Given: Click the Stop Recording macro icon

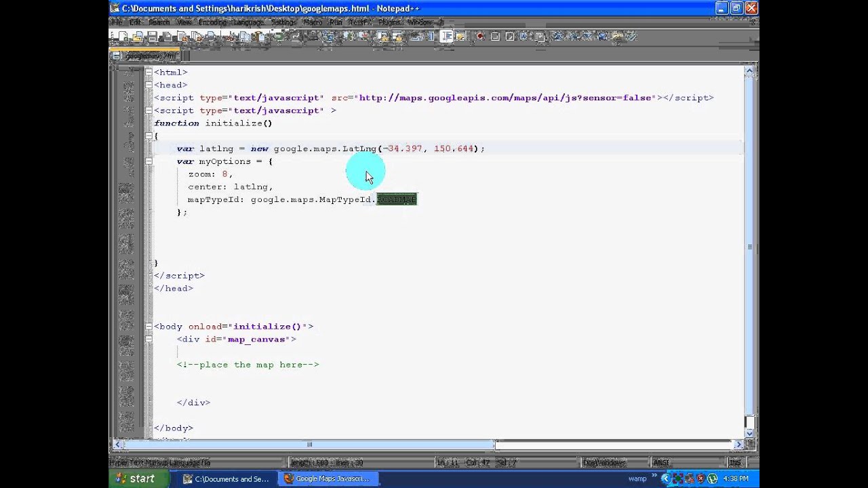Looking at the screenshot, I should click(495, 37).
